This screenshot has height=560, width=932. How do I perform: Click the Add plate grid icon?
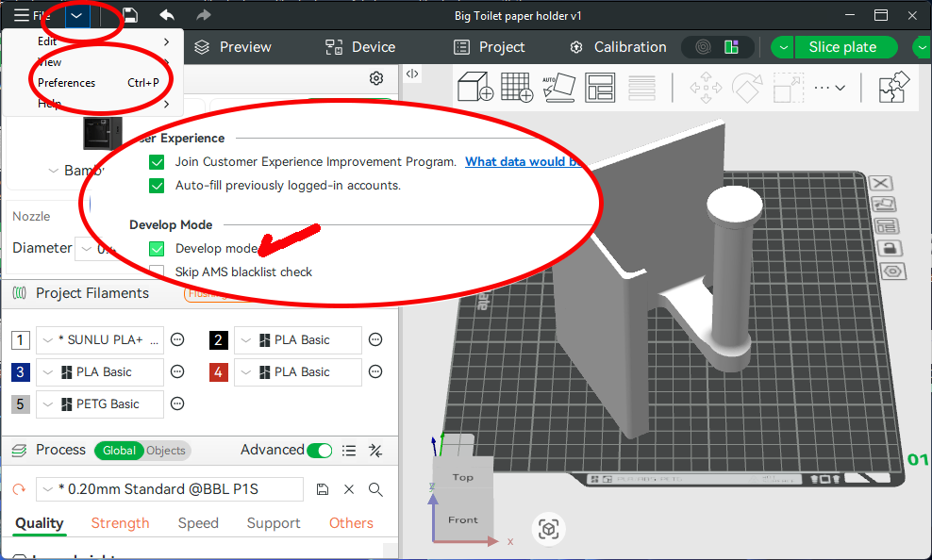click(516, 89)
